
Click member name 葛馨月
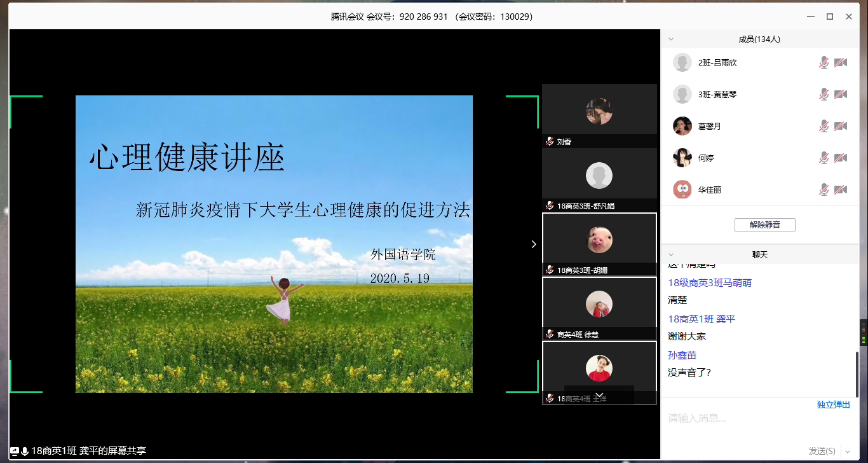710,126
